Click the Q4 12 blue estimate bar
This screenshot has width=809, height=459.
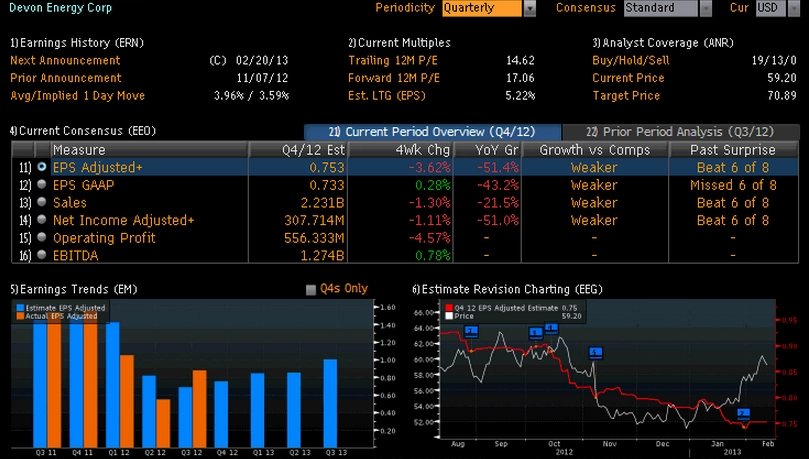pyautogui.click(x=221, y=414)
